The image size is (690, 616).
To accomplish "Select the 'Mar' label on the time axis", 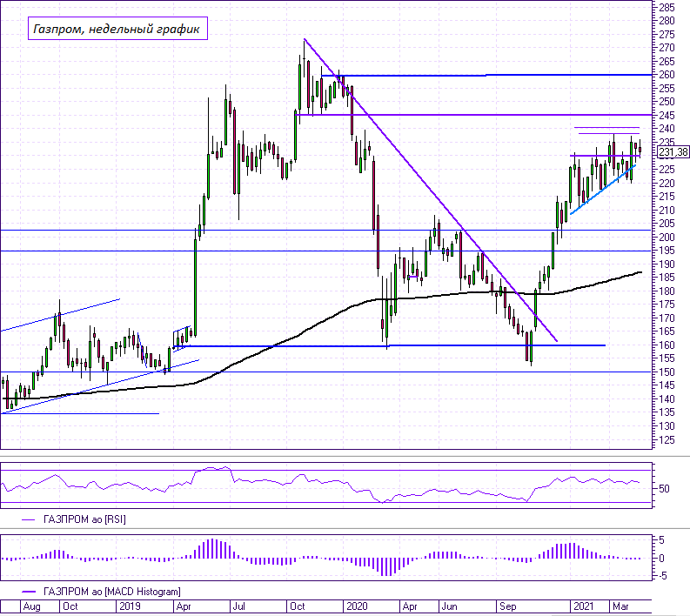I will [x=620, y=606].
